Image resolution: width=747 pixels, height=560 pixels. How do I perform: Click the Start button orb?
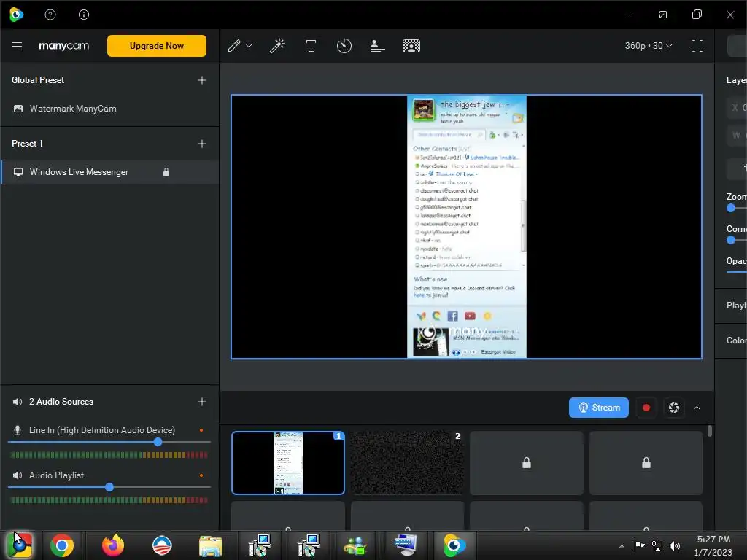[20, 545]
